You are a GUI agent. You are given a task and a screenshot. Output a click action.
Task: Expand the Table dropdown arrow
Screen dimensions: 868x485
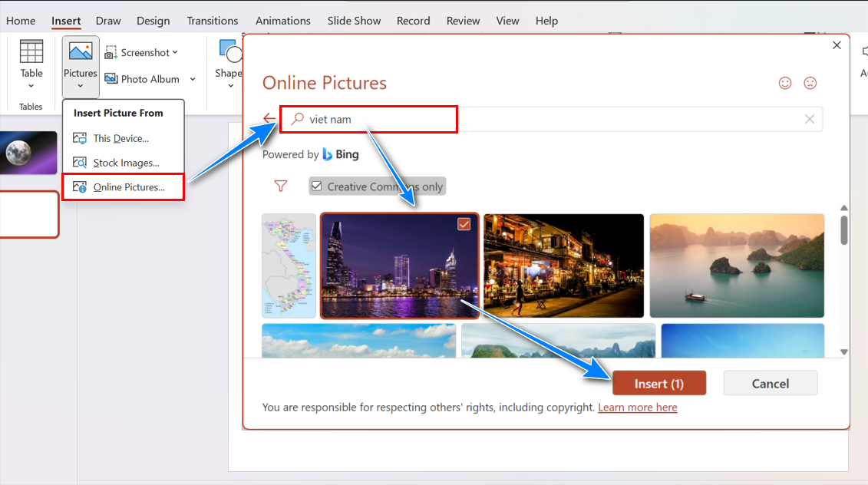pyautogui.click(x=31, y=85)
